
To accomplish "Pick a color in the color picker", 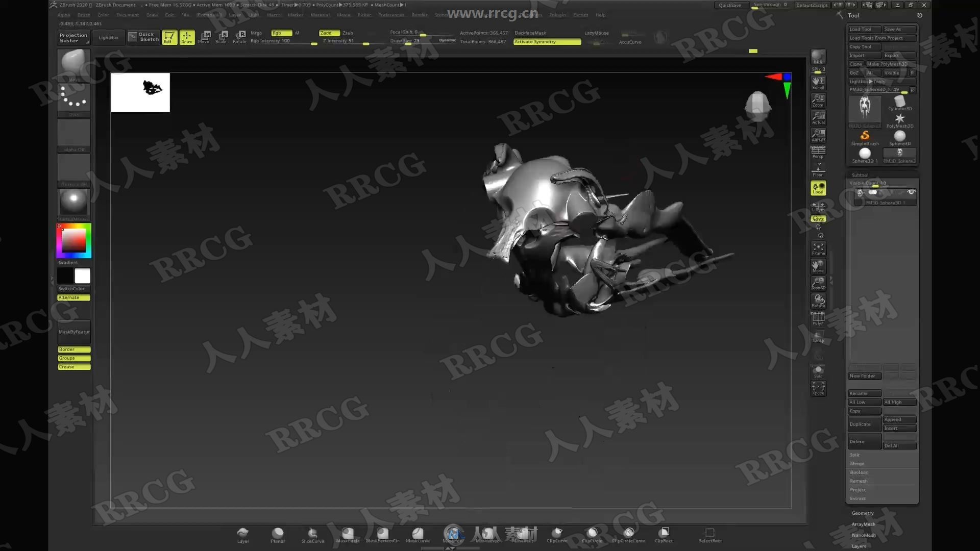I will click(74, 241).
